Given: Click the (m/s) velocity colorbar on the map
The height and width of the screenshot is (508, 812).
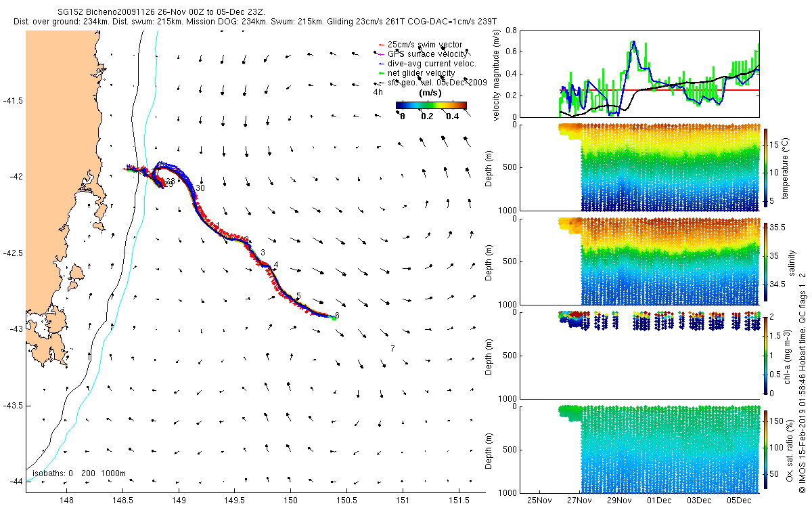Looking at the screenshot, I should click(x=431, y=105).
